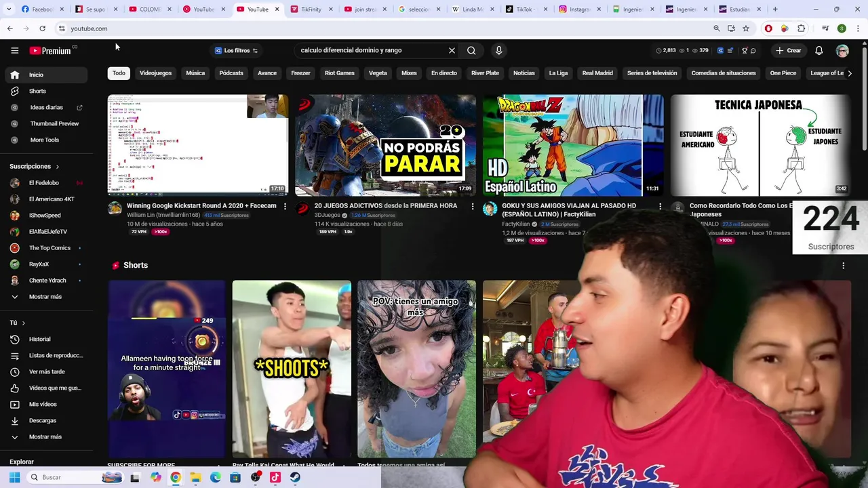Reload the page in the browser

[42, 28]
